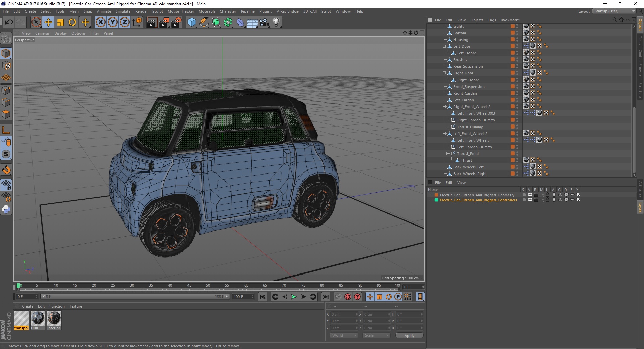Activate the Rotate tool in toolbar
644x349 pixels.
click(72, 22)
